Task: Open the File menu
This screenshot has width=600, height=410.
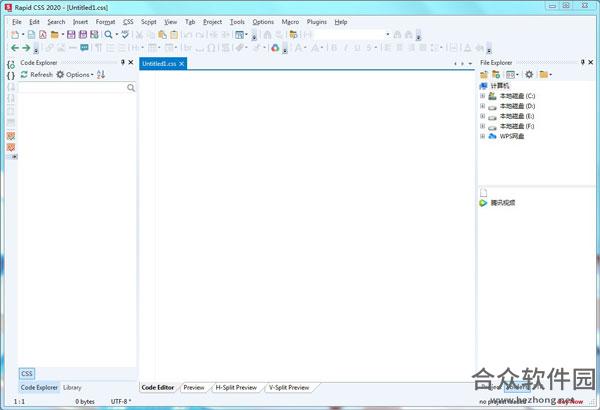Action: (x=17, y=22)
